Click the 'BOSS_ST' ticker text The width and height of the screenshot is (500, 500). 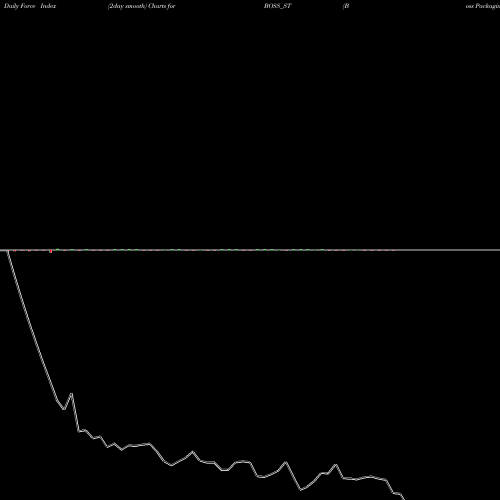[278, 6]
